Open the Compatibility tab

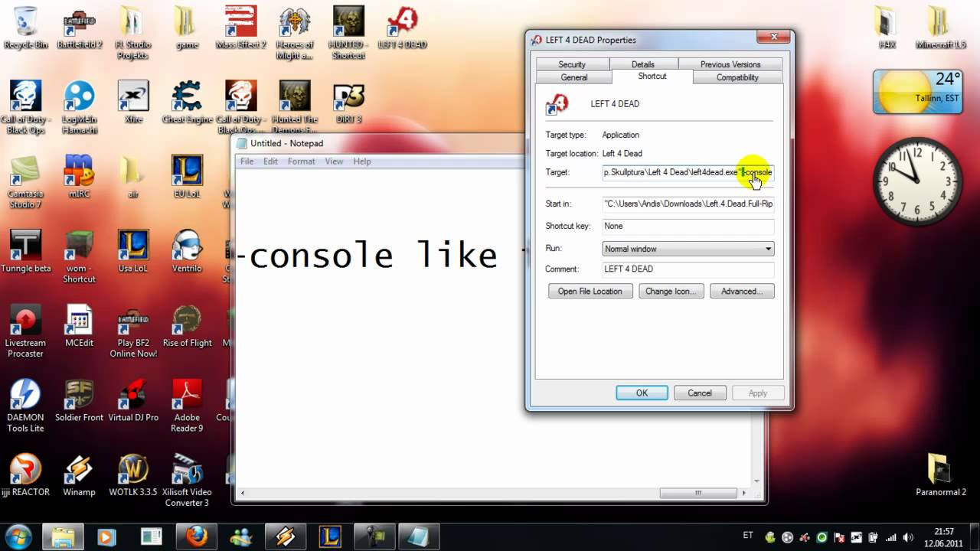pos(737,77)
